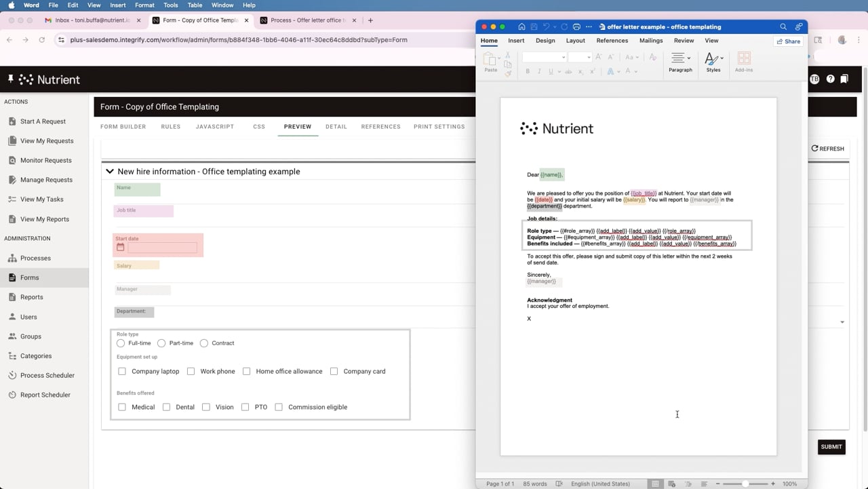Open the font size dropdown in Word
This screenshot has width=868, height=489.
coord(589,58)
